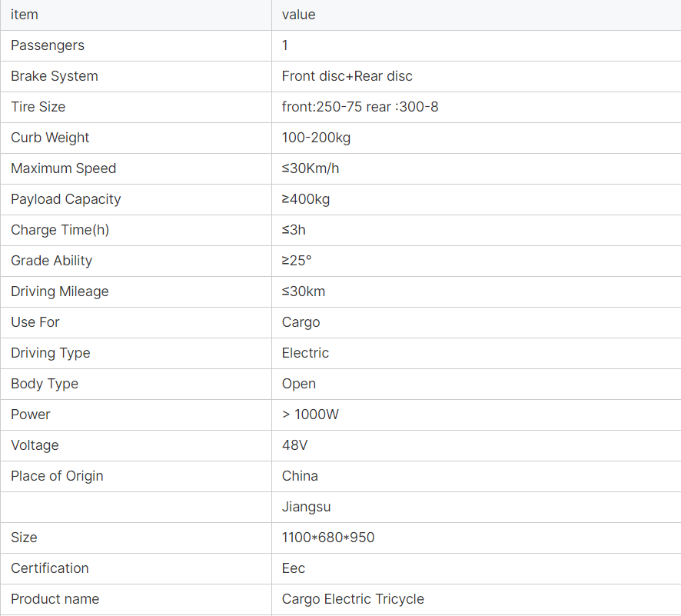Click the 'item' column header
This screenshot has height=616, width=681.
25,15
